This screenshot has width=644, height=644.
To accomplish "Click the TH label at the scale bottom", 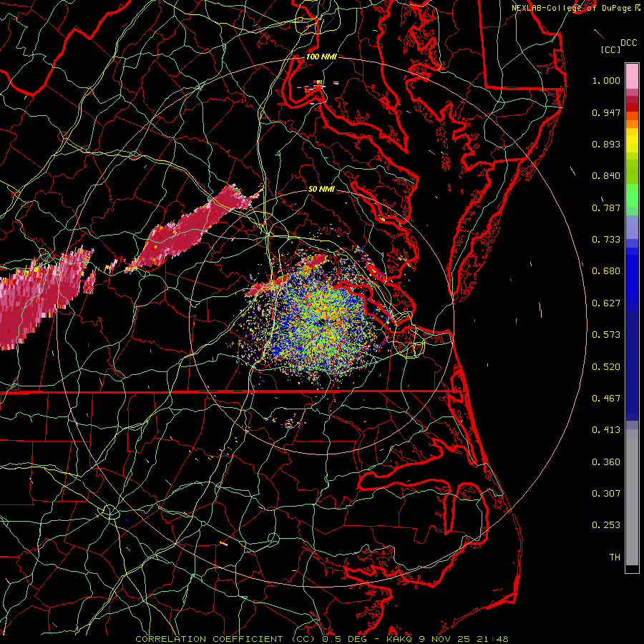I will point(615,557).
